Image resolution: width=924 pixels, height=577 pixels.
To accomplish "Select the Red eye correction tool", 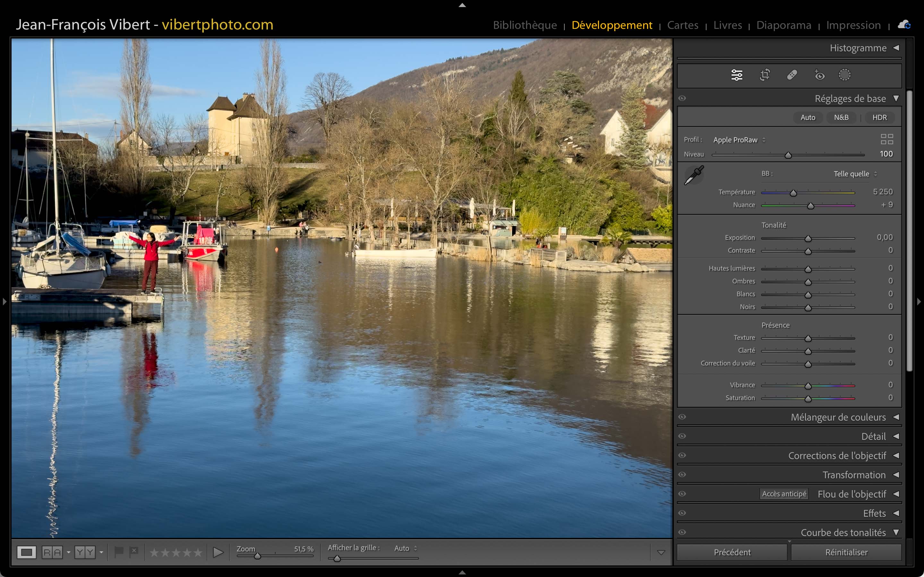I will tap(819, 75).
